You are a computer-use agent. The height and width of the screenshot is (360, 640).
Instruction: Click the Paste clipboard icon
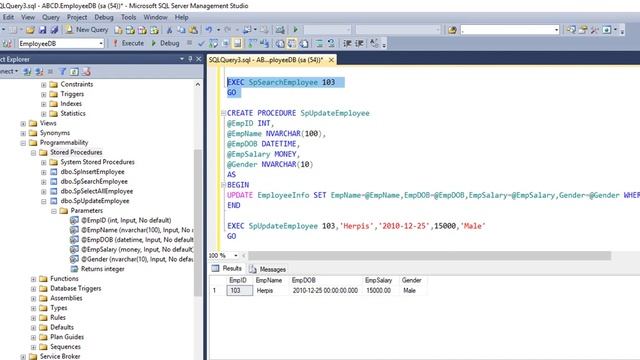pos(193,30)
